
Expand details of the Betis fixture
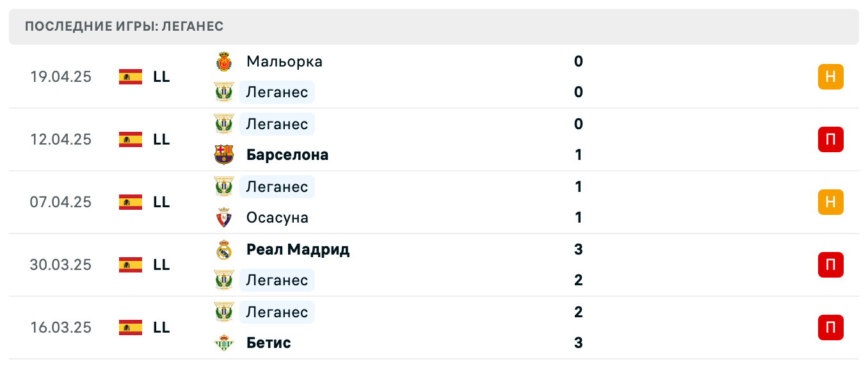(448, 328)
